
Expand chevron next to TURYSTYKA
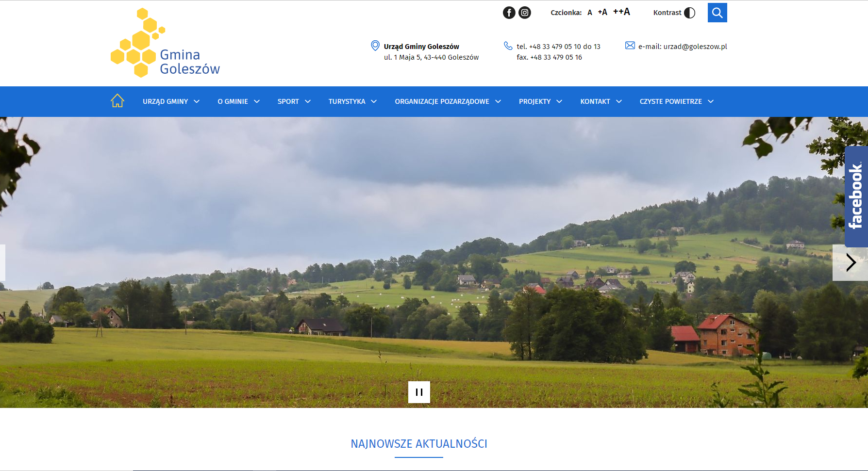[x=374, y=101]
